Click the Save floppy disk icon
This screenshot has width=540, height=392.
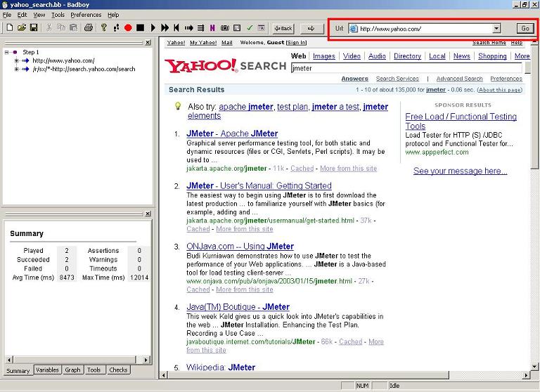coord(33,28)
